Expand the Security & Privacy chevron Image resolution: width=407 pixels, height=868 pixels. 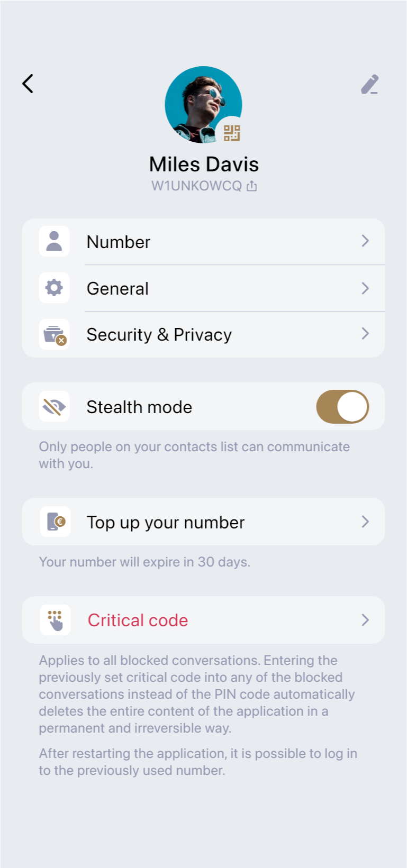pyautogui.click(x=365, y=334)
